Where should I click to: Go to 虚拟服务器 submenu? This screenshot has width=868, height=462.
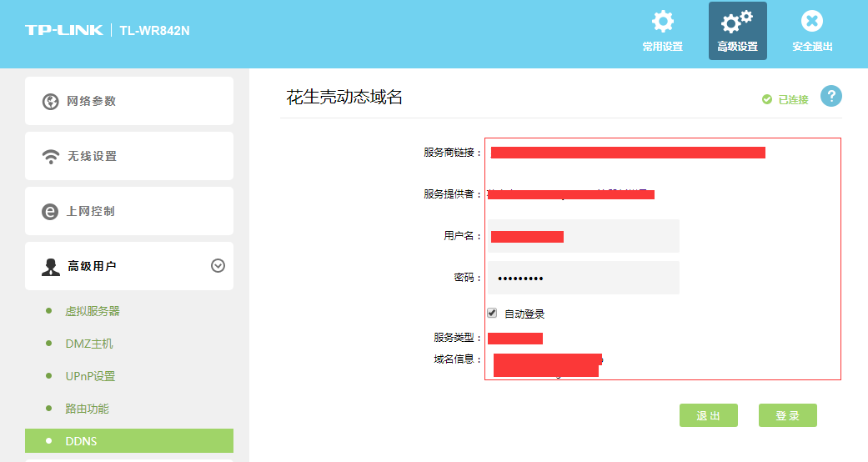(x=93, y=311)
